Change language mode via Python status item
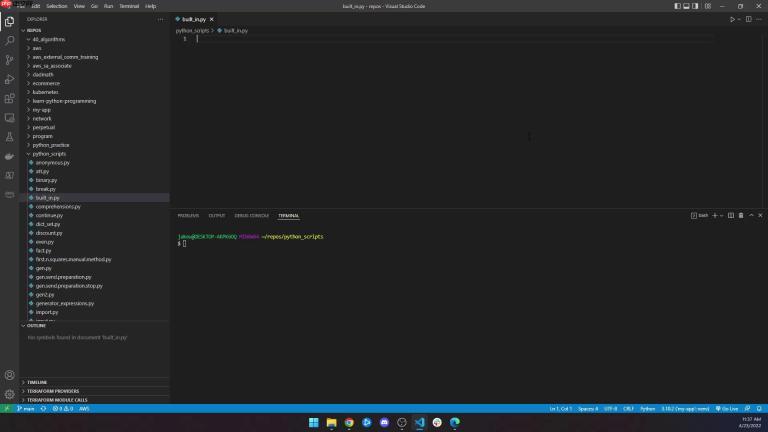The image size is (768, 432). (x=648, y=408)
